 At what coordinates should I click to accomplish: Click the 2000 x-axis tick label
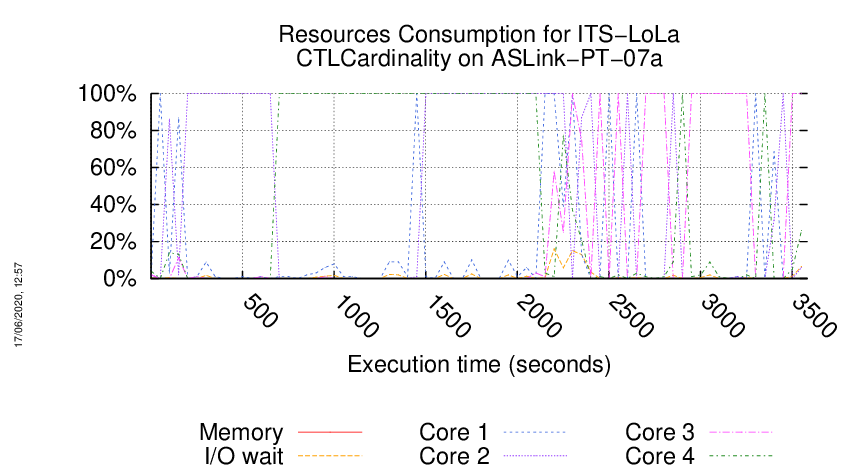coord(539,316)
